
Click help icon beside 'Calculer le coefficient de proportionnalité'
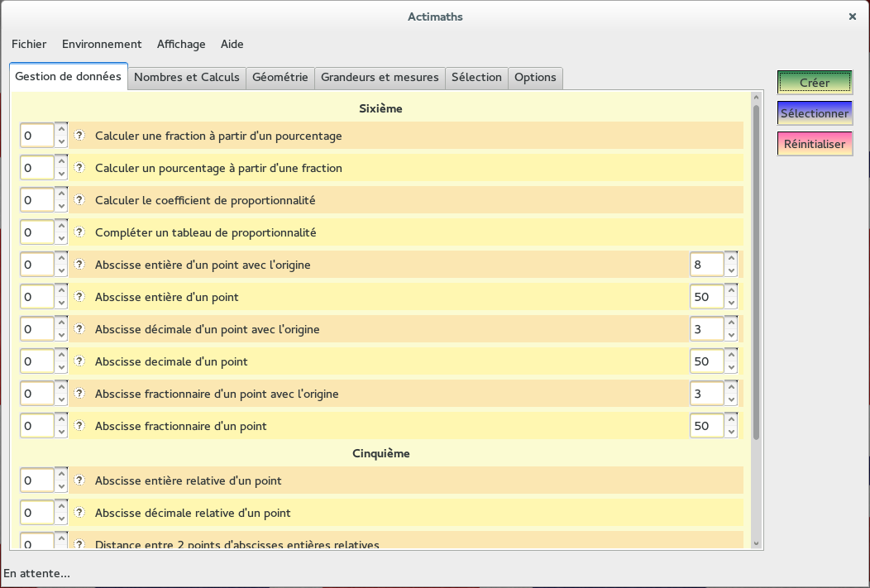[79, 200]
